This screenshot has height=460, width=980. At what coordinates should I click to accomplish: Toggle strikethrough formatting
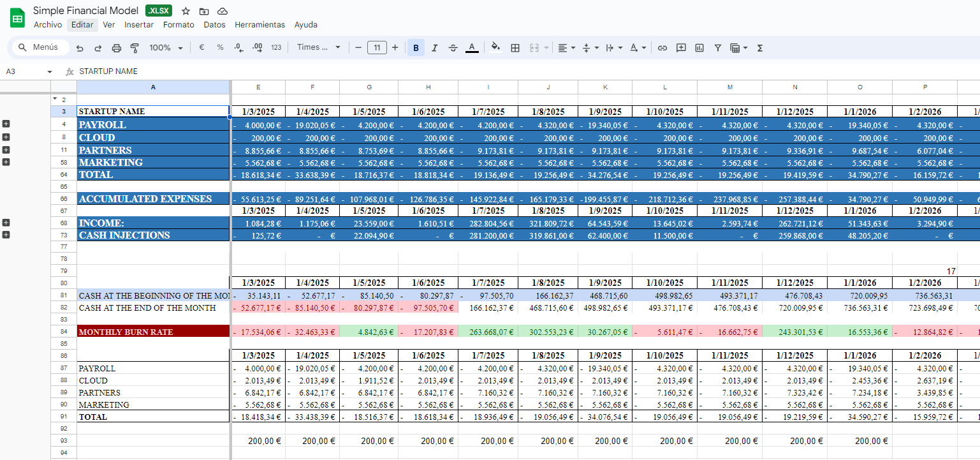452,47
